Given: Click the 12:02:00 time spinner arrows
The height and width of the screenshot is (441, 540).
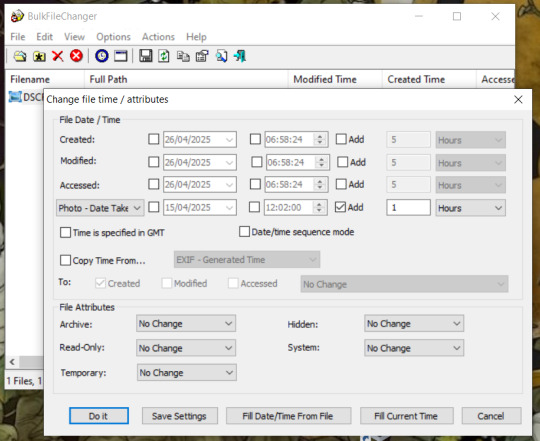Looking at the screenshot, I should pyautogui.click(x=319, y=207).
